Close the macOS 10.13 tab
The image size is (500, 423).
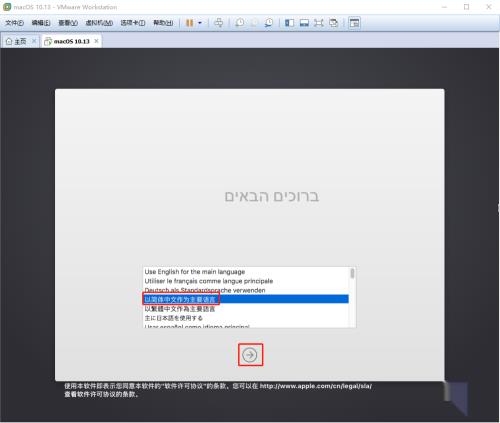point(96,41)
